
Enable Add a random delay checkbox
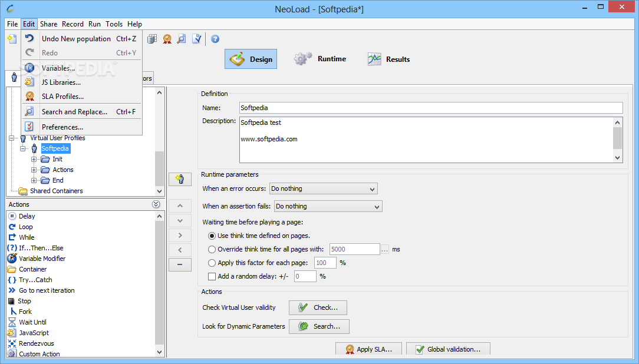212,276
